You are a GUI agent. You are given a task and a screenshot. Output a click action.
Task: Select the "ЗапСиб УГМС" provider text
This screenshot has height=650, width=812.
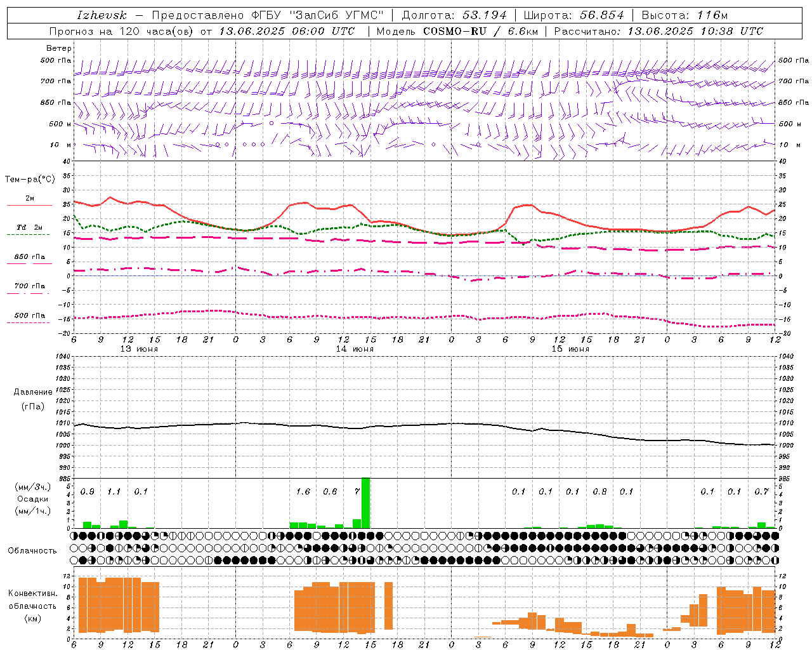tap(337, 15)
